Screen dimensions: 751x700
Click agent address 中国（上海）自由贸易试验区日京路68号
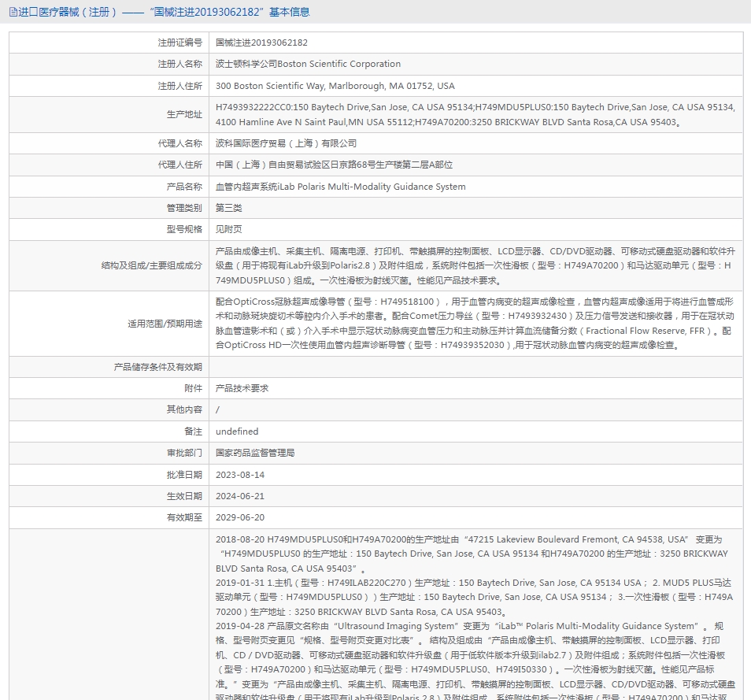334,165
